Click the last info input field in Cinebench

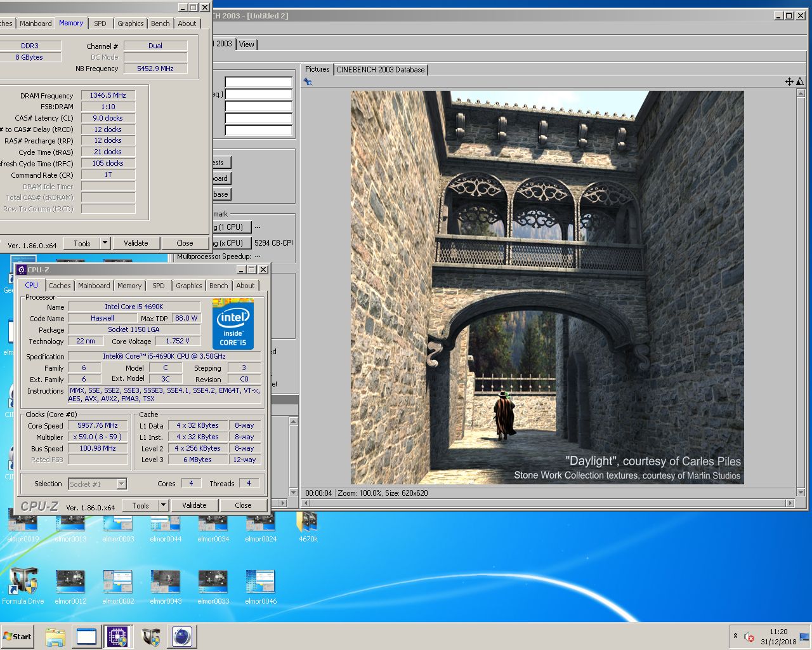point(258,130)
